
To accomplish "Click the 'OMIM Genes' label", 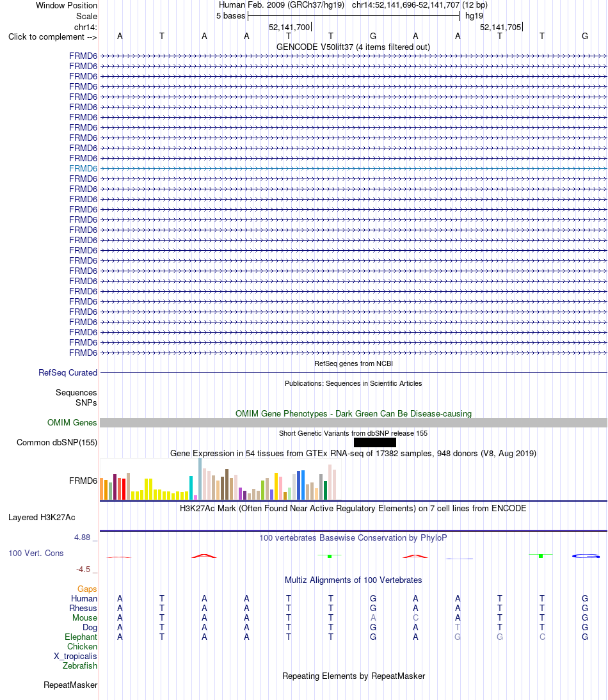I will coord(72,422).
